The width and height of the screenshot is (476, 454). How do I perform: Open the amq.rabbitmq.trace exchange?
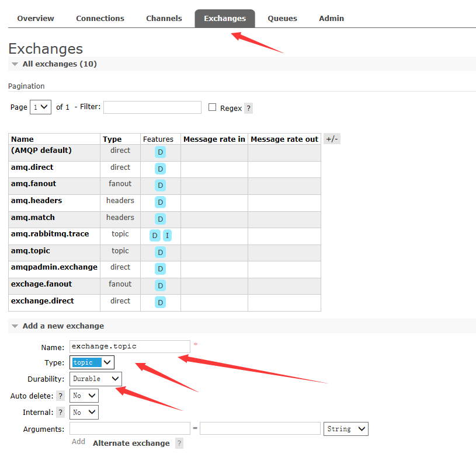tap(50, 234)
